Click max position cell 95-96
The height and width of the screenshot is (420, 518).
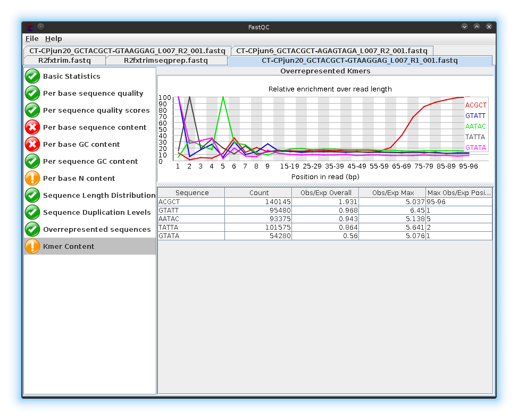(459, 201)
